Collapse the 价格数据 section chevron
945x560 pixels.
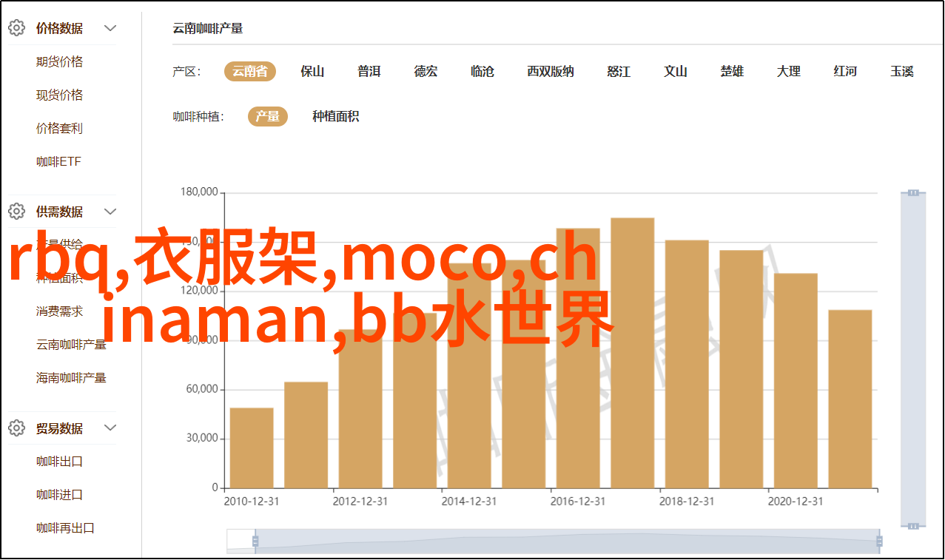click(110, 28)
